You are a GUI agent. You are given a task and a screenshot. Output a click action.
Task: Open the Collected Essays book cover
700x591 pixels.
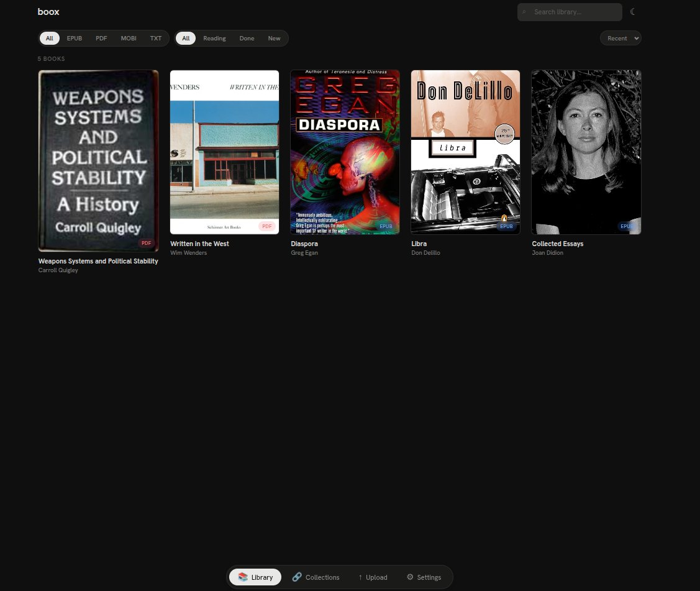pyautogui.click(x=586, y=152)
